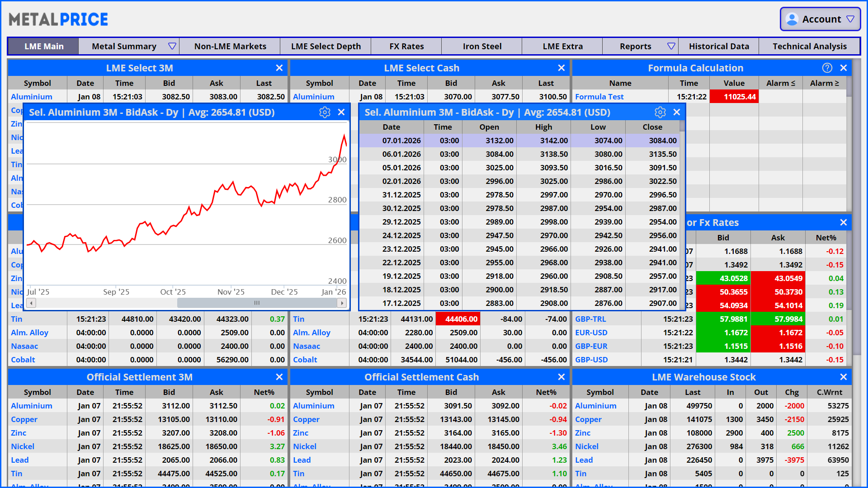Image resolution: width=868 pixels, height=488 pixels.
Task: Switch to the FX Rates tab
Action: (406, 46)
